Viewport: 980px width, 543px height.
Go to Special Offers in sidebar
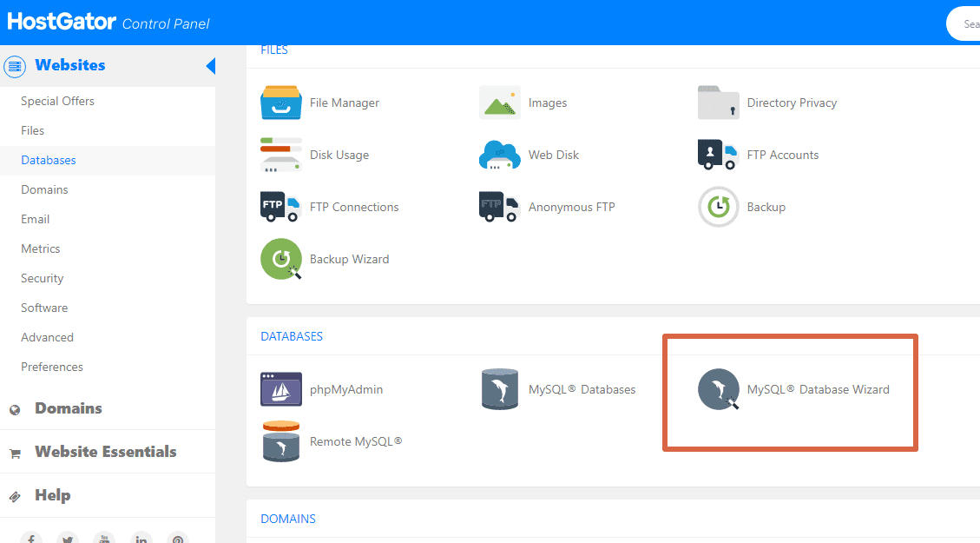pos(57,101)
